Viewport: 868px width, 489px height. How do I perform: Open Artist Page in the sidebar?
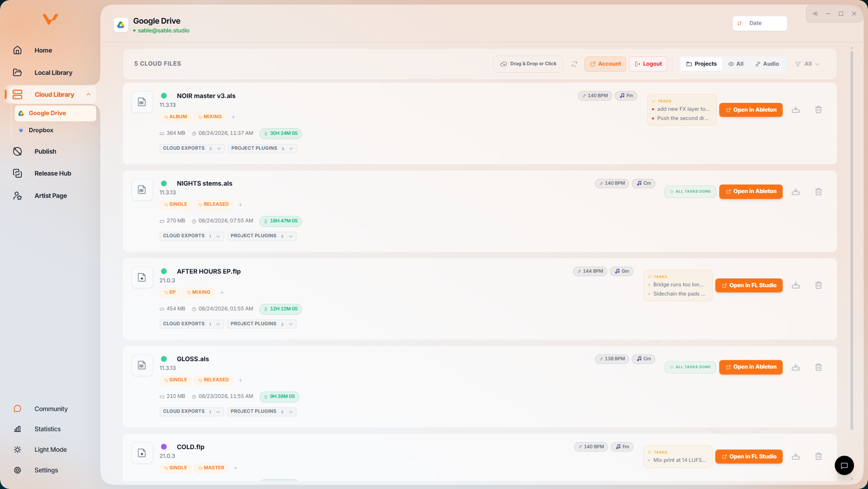[50, 196]
